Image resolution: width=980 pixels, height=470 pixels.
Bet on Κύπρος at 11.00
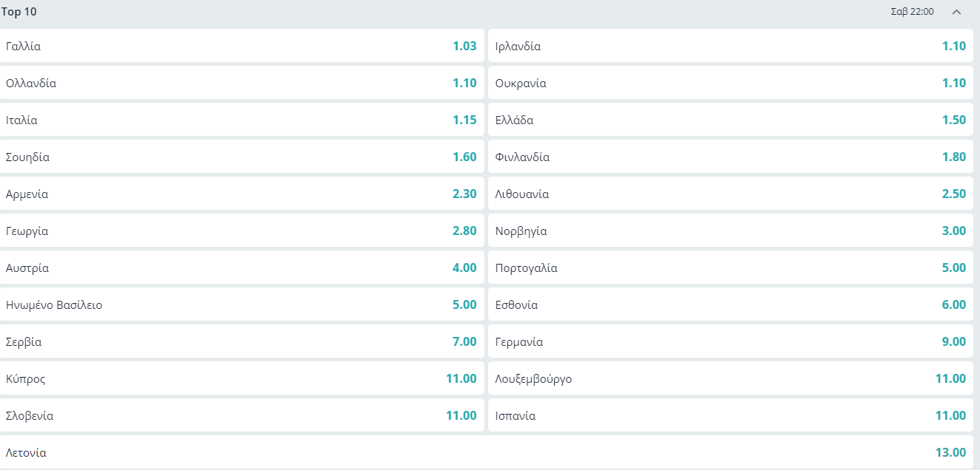click(x=242, y=378)
